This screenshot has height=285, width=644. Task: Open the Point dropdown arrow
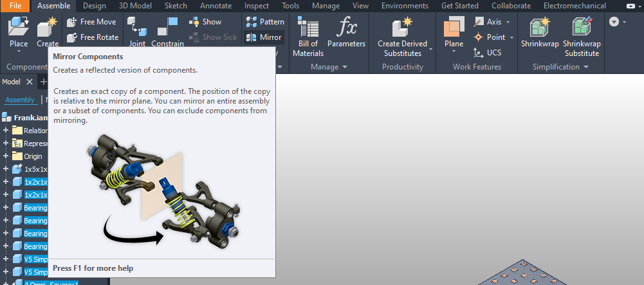coord(511,37)
